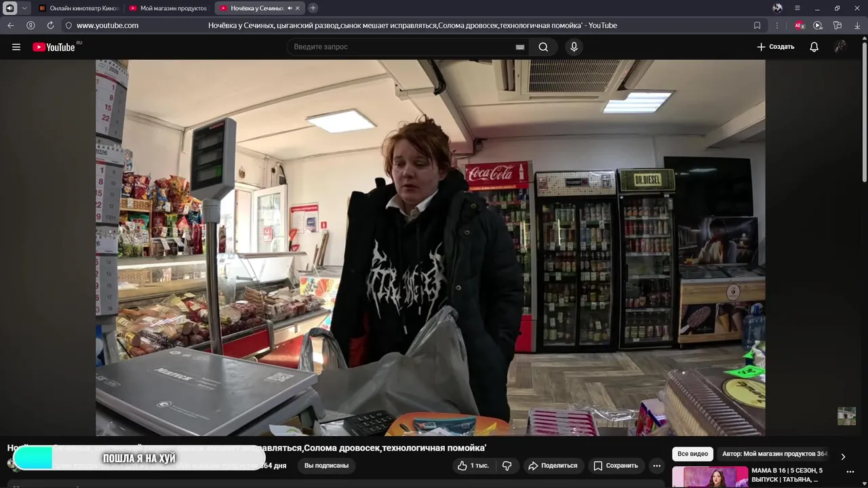Select the Автор: Мой магазин продуктов chip
868x488 pixels.
[774, 454]
